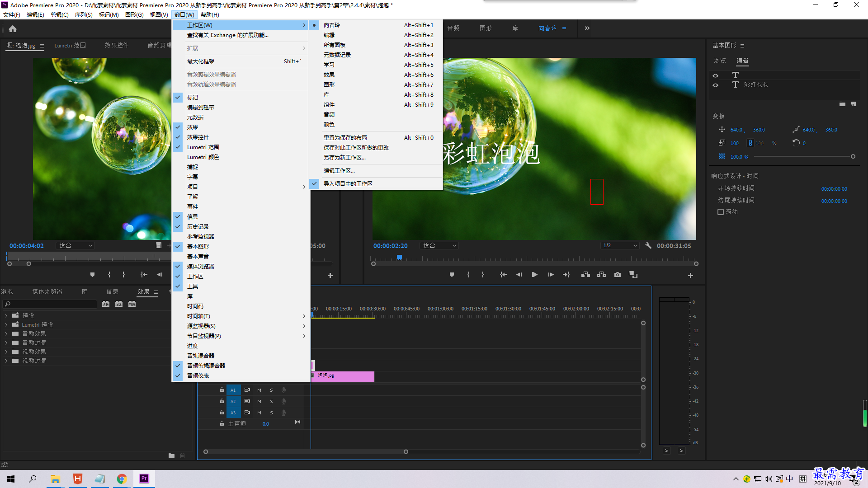Viewport: 868px width, 488px height.
Task: Open program monitor zoom dropdown 适合
Action: pos(439,245)
